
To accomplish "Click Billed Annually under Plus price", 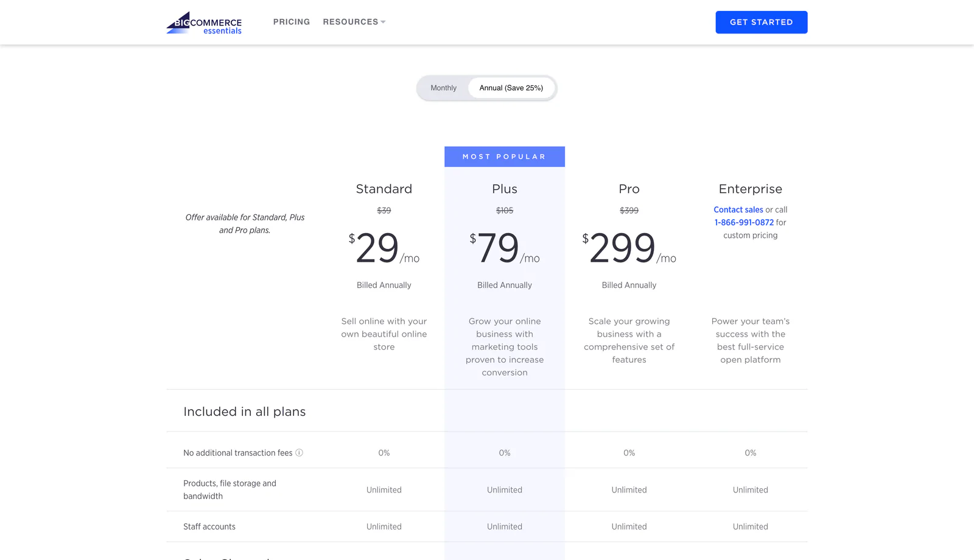I will pyautogui.click(x=505, y=285).
